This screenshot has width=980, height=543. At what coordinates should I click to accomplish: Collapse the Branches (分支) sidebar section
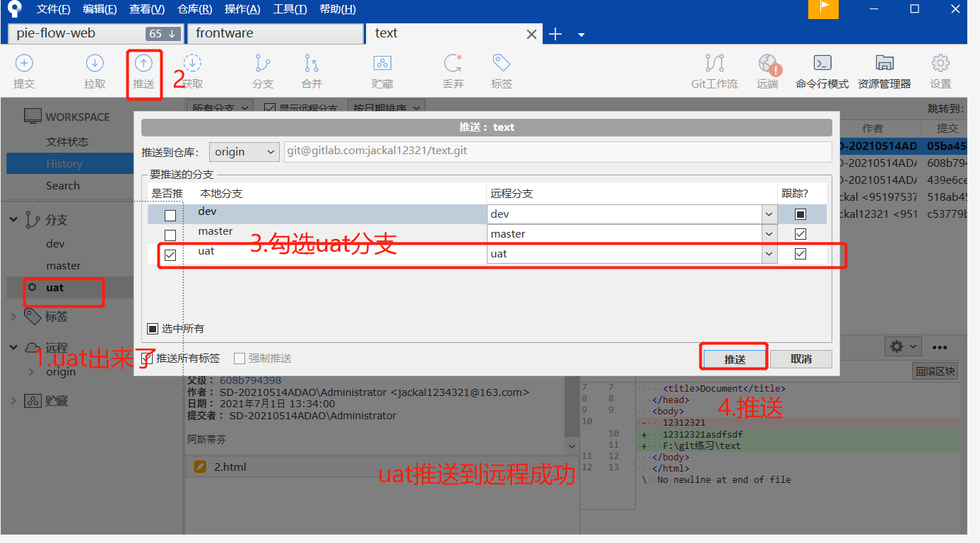click(13, 220)
